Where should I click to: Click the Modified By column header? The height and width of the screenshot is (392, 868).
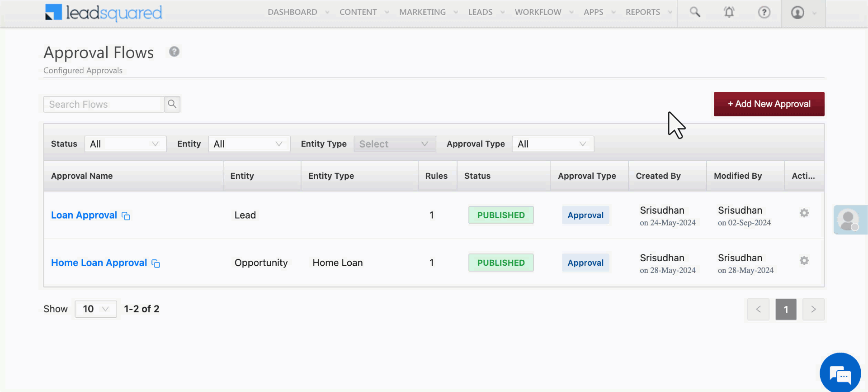click(x=745, y=176)
